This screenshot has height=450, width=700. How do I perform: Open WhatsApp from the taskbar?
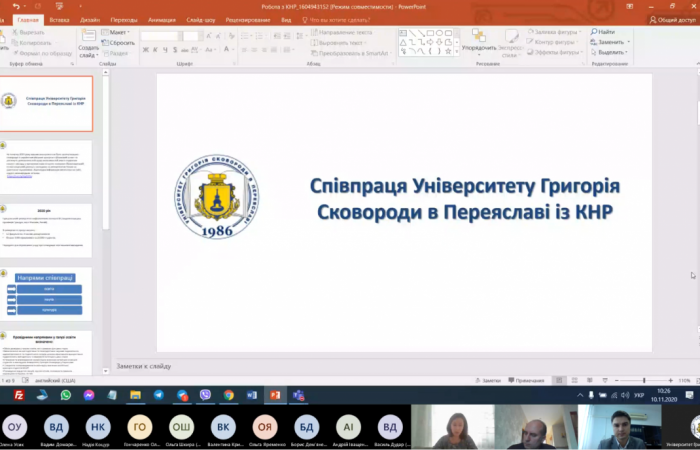click(66, 395)
